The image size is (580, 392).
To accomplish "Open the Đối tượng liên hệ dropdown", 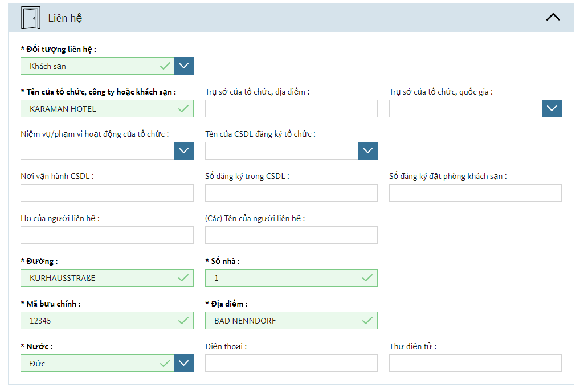I will click(x=184, y=66).
